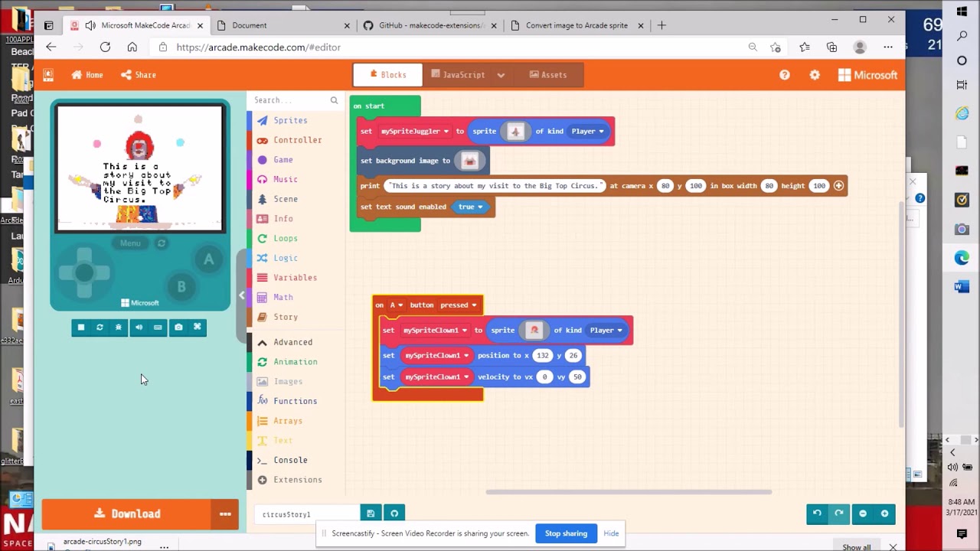The image size is (980, 551).
Task: Edit the project name circusStory1
Action: pyautogui.click(x=306, y=514)
